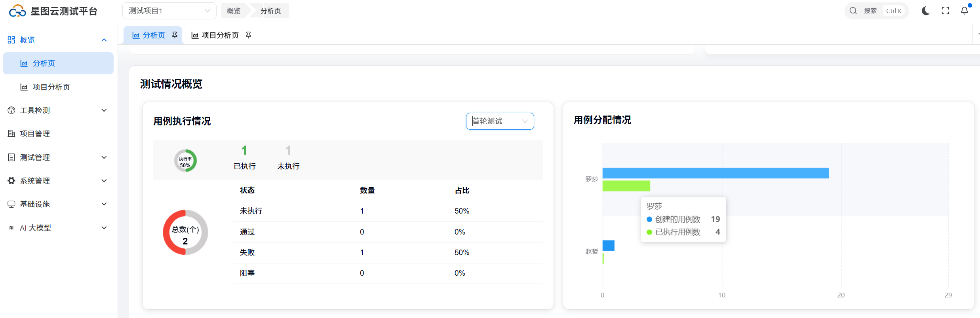Click the 星图云测试平台 cloud logo
The image size is (980, 318).
(x=17, y=11)
